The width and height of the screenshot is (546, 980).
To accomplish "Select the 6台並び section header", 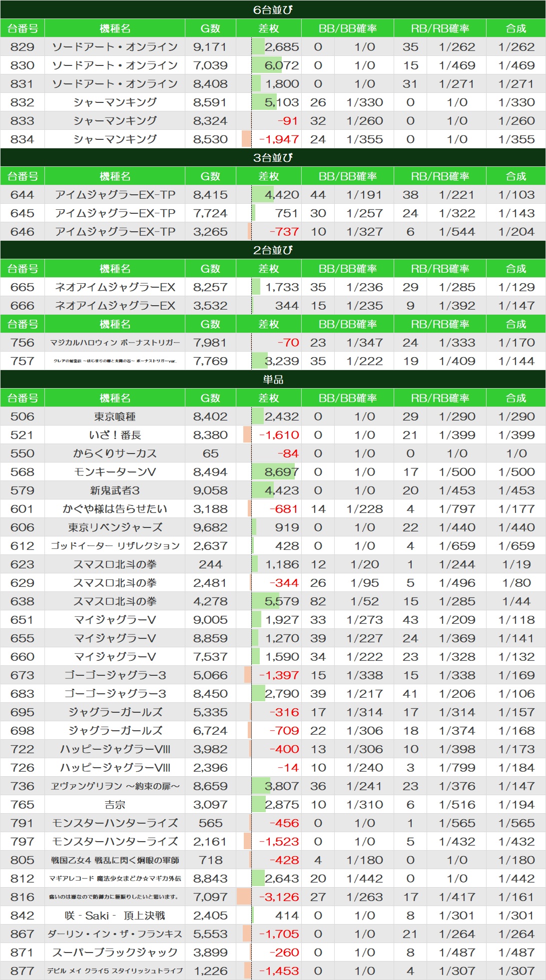I will [273, 10].
